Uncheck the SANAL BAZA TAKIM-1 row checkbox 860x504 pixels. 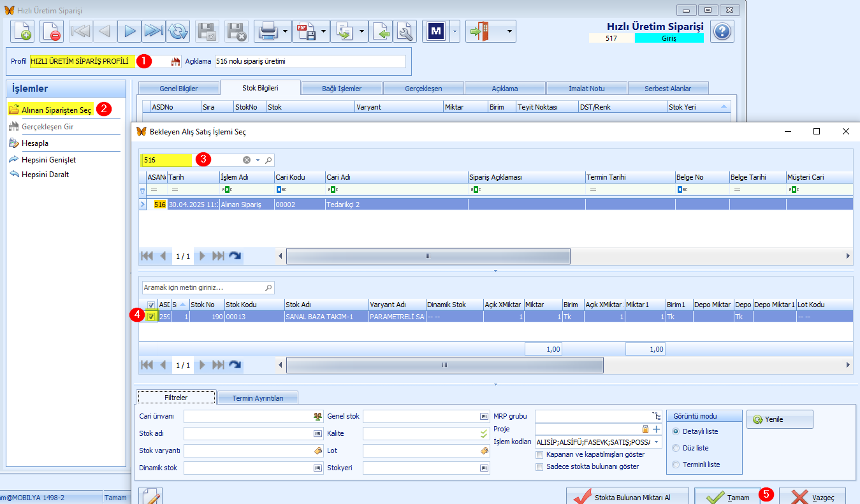click(x=150, y=316)
